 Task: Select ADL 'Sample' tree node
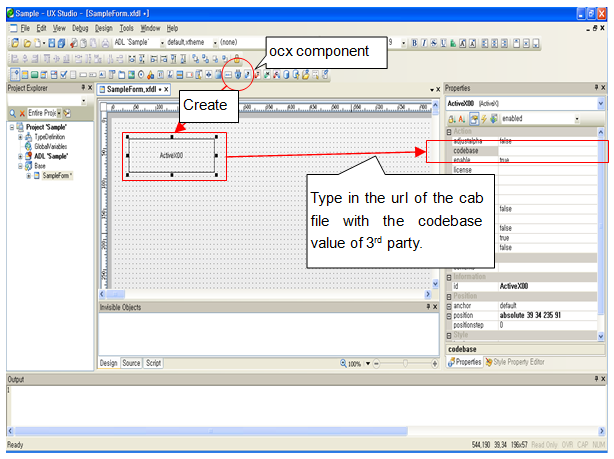click(51, 156)
